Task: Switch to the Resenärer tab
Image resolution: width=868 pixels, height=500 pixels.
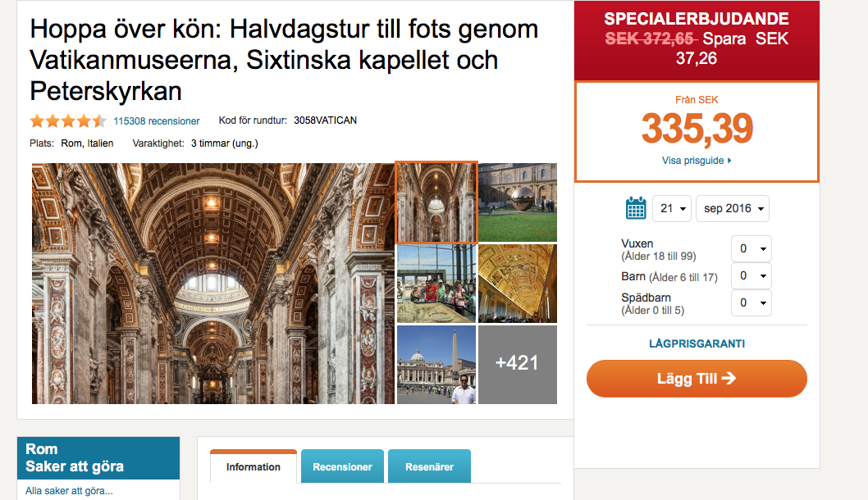Action: click(x=430, y=466)
